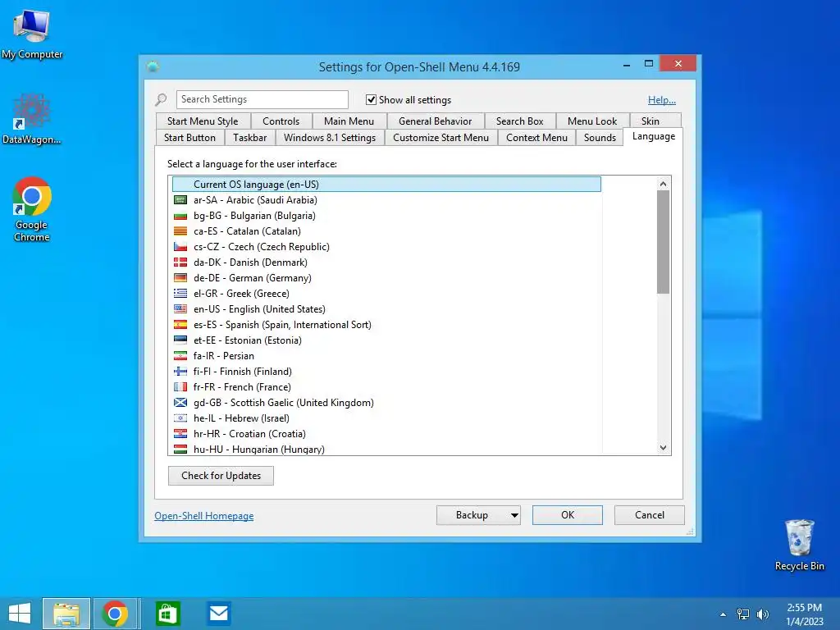The height and width of the screenshot is (630, 840).
Task: Open the Recycle Bin
Action: point(799,545)
